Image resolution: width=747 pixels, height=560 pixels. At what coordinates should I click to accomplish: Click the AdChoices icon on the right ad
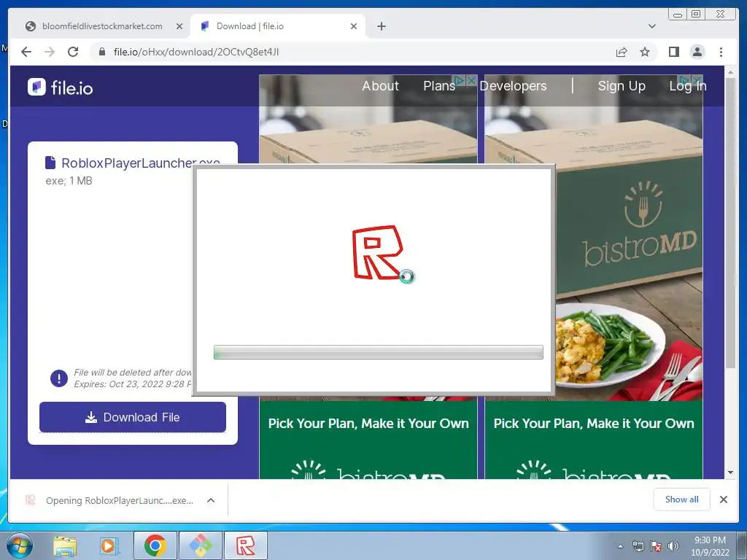click(685, 80)
